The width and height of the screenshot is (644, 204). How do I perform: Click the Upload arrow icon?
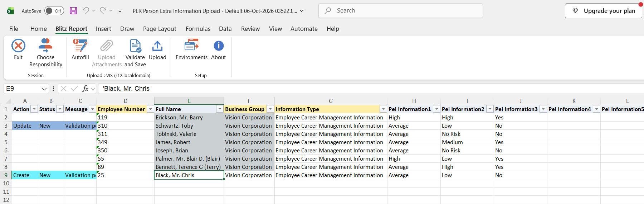tap(157, 46)
